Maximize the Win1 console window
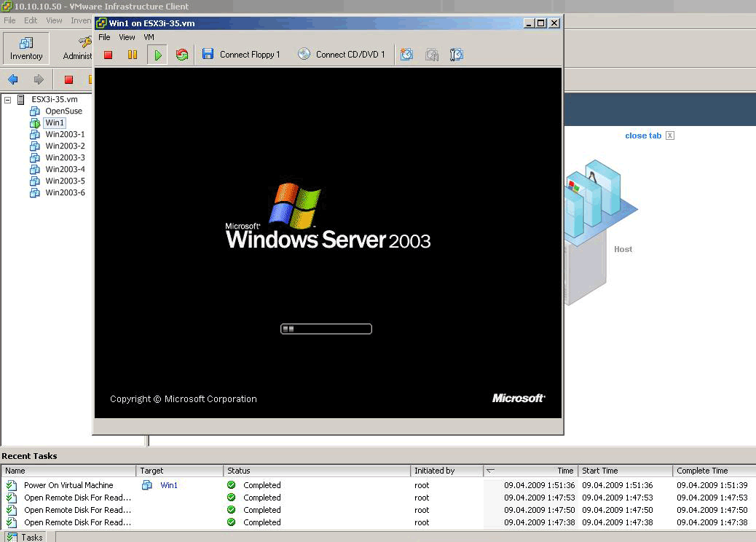Screen dimensions: 756x542 541,23
